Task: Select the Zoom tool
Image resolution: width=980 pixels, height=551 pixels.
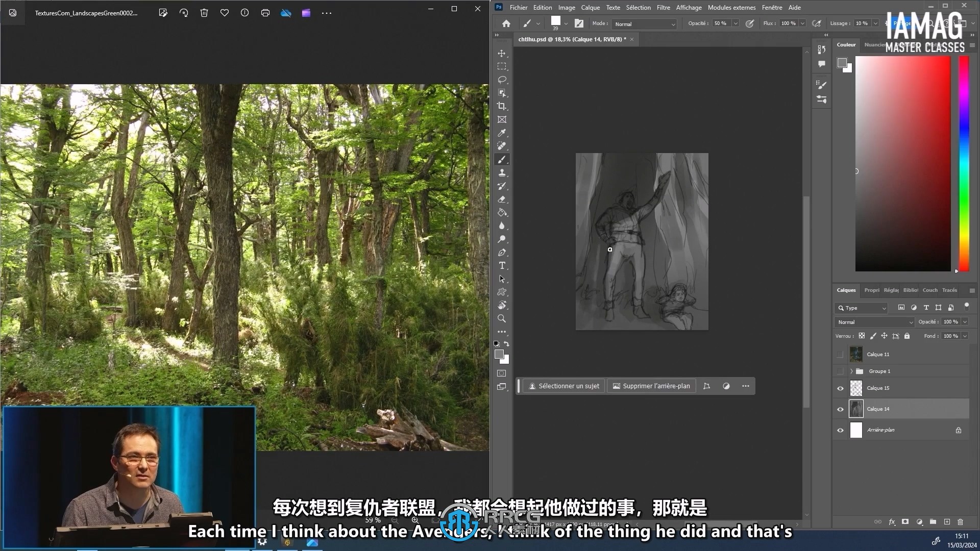Action: tap(502, 319)
